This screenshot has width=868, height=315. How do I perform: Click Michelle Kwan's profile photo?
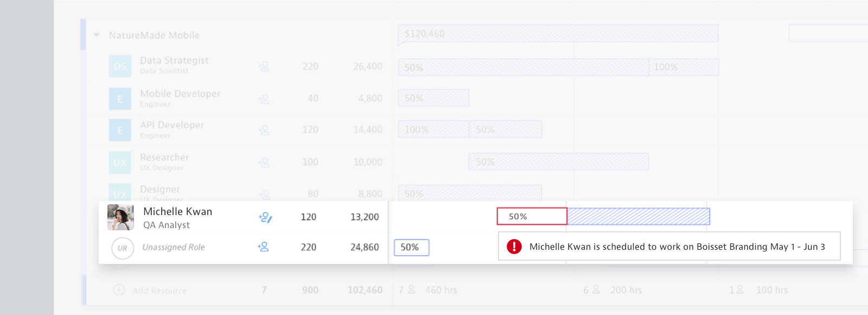120,217
